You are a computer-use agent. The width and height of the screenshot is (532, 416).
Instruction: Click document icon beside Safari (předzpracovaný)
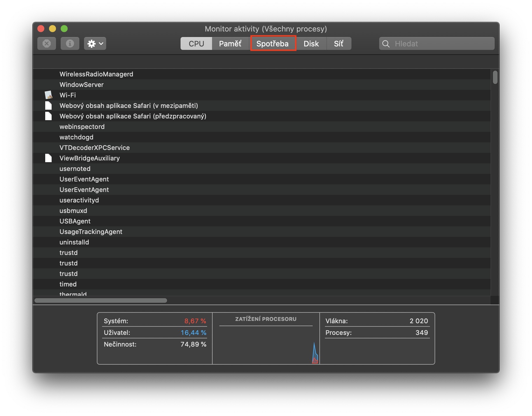[x=48, y=116]
